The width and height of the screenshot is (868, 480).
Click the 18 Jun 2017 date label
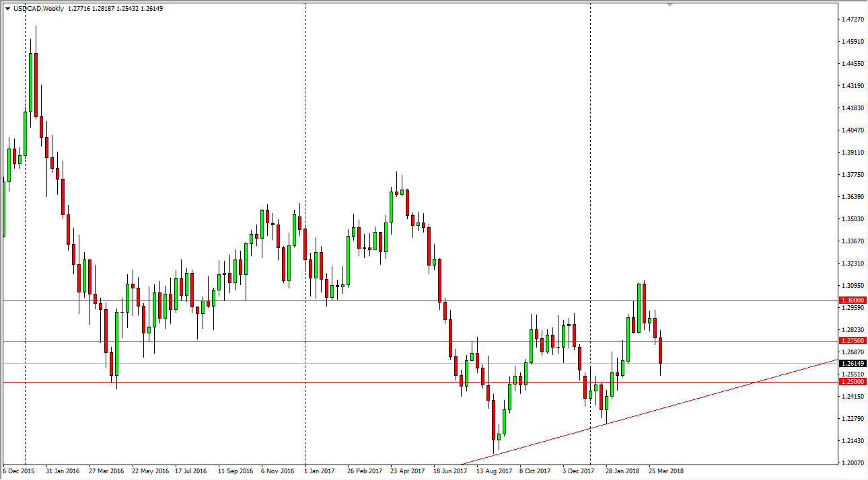(451, 471)
